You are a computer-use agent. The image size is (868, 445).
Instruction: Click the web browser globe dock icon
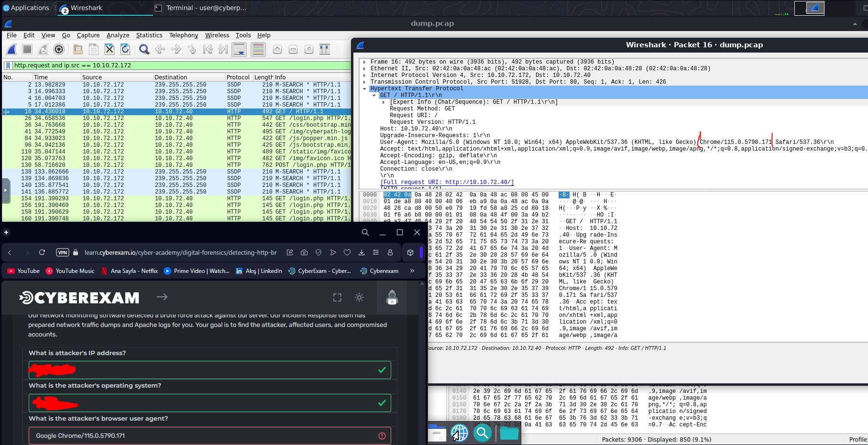pos(460,434)
